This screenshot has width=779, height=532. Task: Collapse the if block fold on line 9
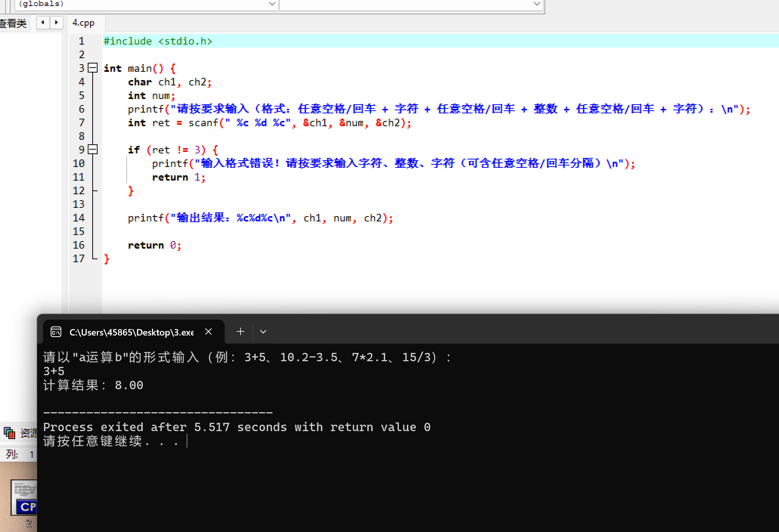point(93,150)
